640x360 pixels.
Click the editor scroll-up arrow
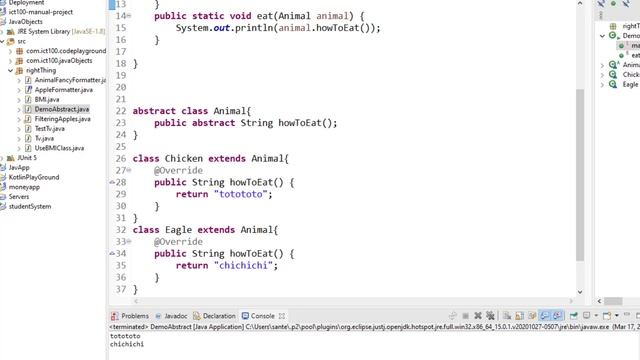[x=580, y=3]
